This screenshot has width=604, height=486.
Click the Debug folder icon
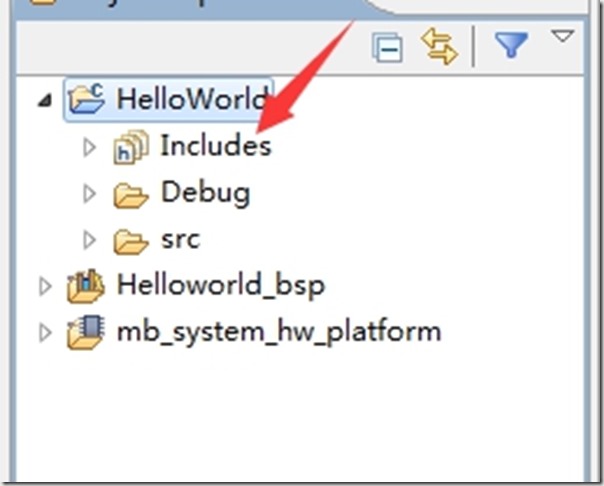[x=130, y=194]
